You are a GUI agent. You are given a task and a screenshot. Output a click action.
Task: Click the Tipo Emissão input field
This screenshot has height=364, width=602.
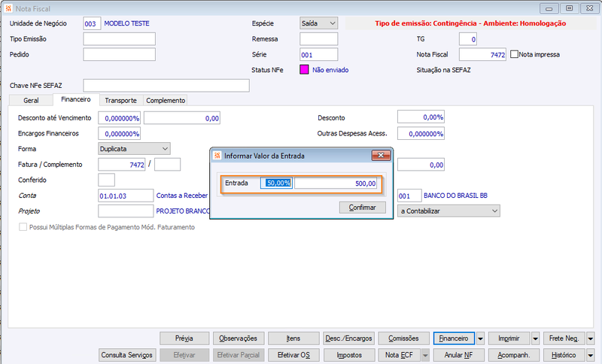tap(120, 39)
